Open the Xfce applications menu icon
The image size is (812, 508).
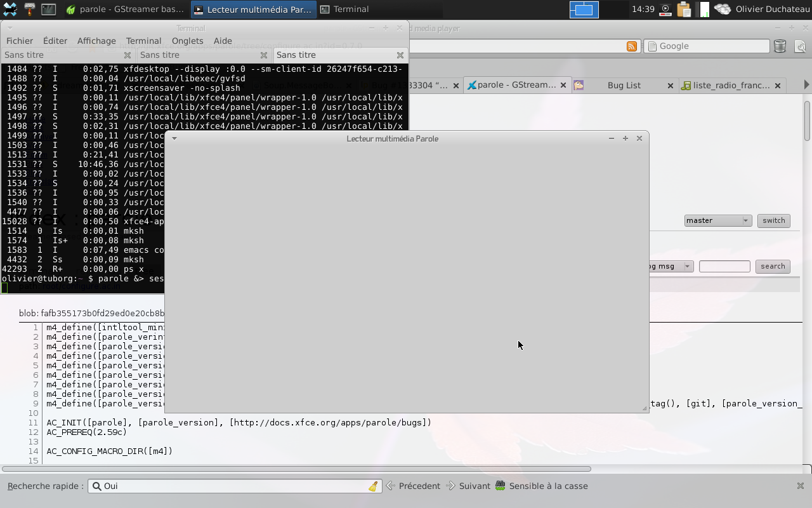[x=10, y=10]
